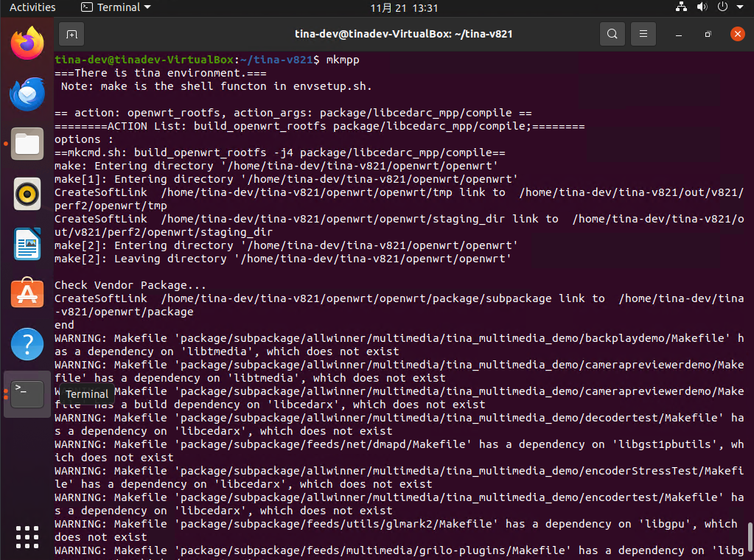Open the Help question mark icon

click(x=27, y=344)
